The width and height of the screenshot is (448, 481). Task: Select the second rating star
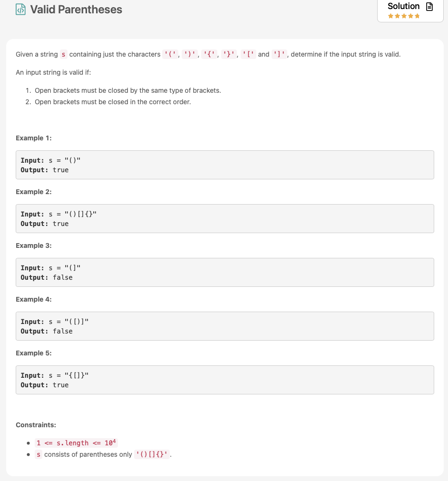(397, 15)
